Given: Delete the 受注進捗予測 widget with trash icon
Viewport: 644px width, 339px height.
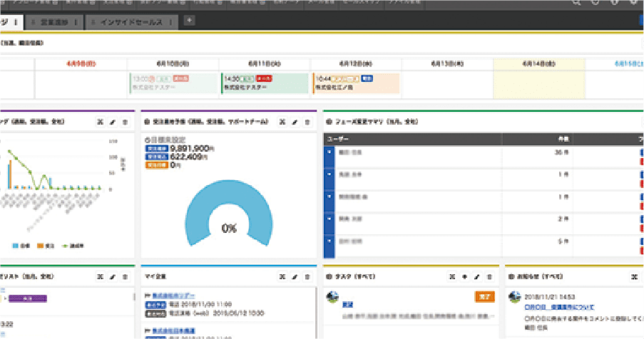Looking at the screenshot, I should pos(307,122).
